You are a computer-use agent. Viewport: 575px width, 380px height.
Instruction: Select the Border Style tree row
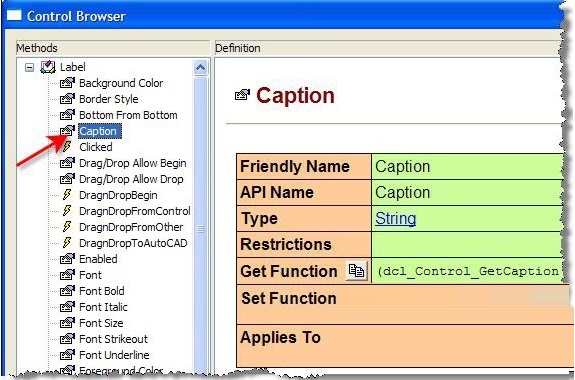[109, 99]
